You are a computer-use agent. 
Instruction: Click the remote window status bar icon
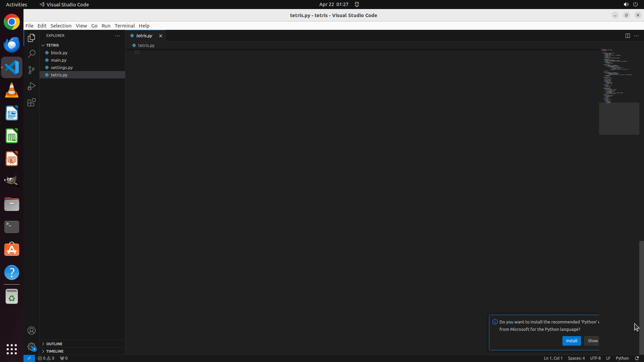(x=29, y=358)
